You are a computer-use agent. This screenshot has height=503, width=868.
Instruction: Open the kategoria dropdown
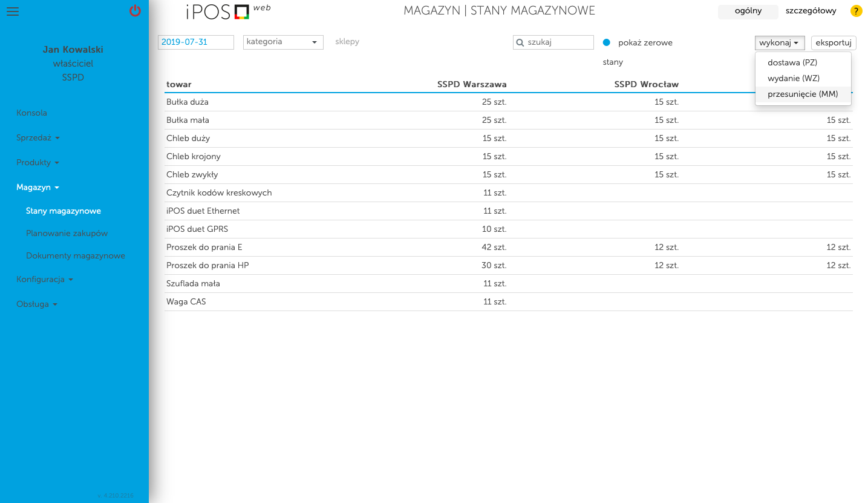282,42
